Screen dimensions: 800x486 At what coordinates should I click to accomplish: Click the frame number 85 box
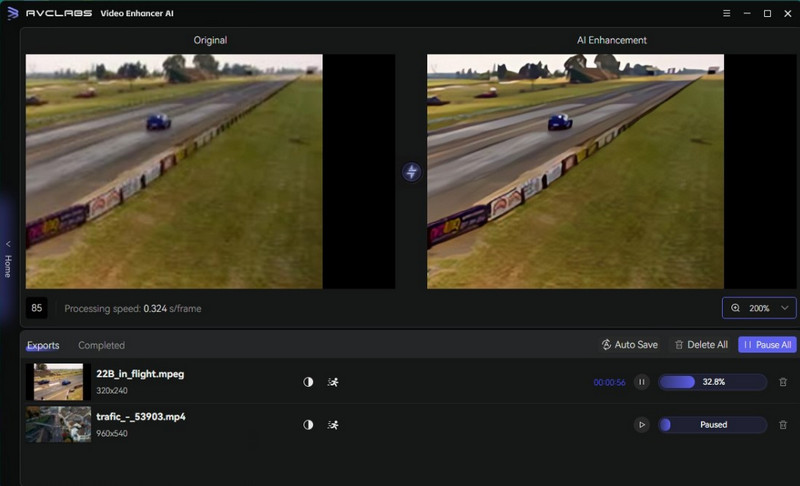[x=36, y=308]
